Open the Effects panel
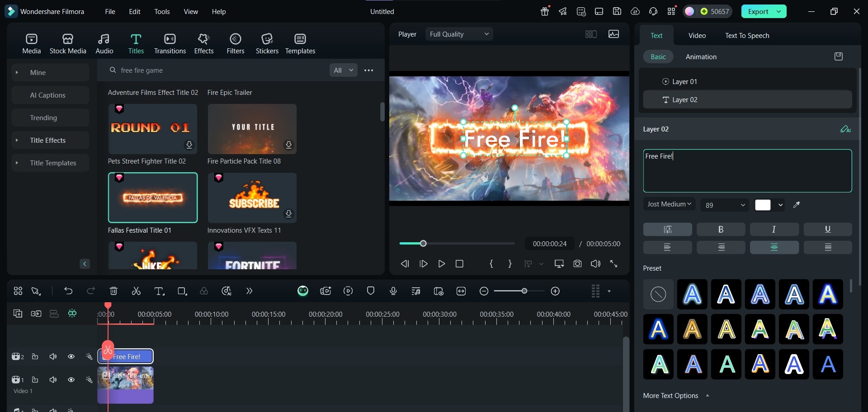This screenshot has width=868, height=412. (204, 44)
